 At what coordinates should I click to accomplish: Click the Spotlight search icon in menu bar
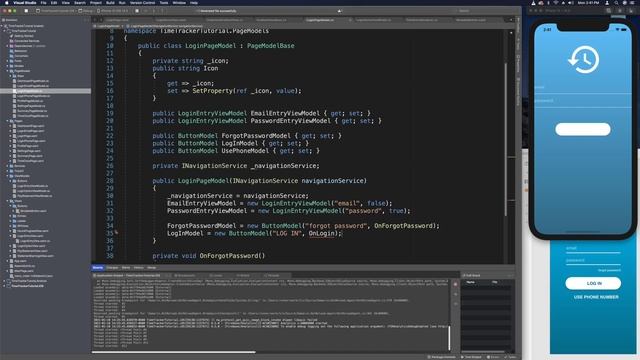coord(616,2)
